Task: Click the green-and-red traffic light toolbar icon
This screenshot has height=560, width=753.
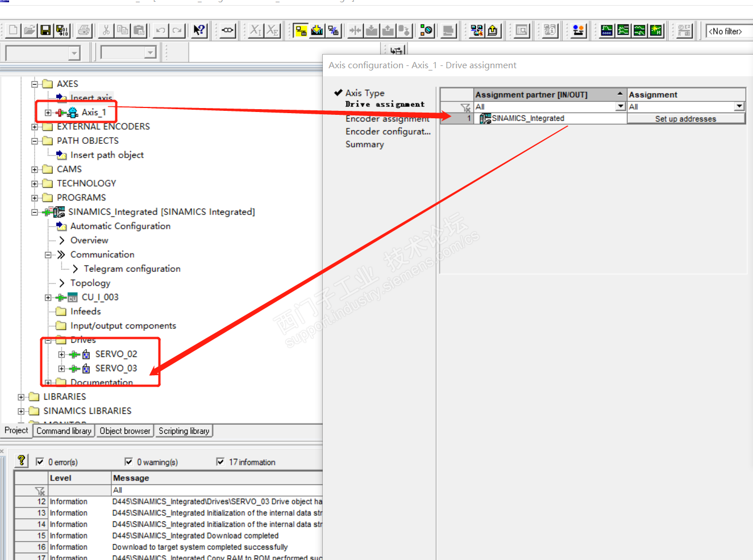Action: tap(426, 30)
